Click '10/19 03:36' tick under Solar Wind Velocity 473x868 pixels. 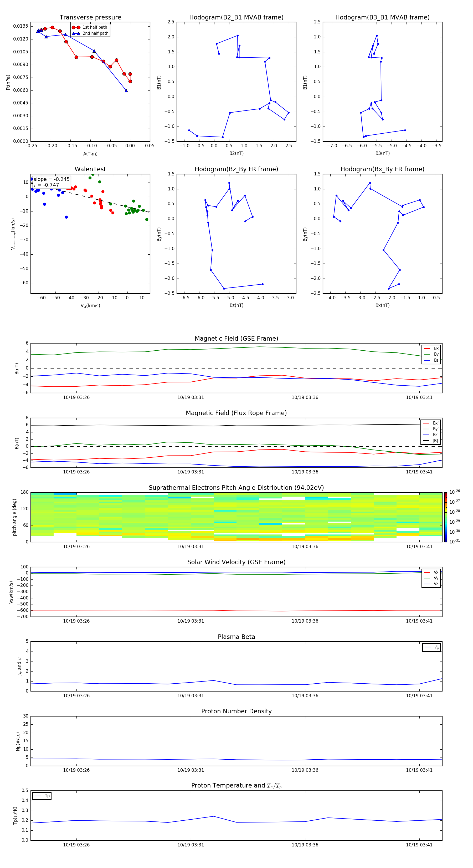305,621
